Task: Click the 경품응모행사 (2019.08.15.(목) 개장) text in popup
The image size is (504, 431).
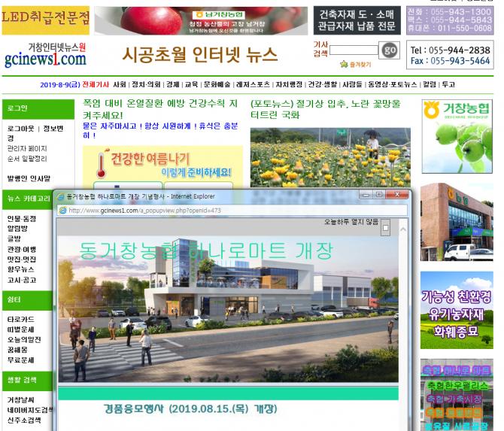Action: point(190,409)
